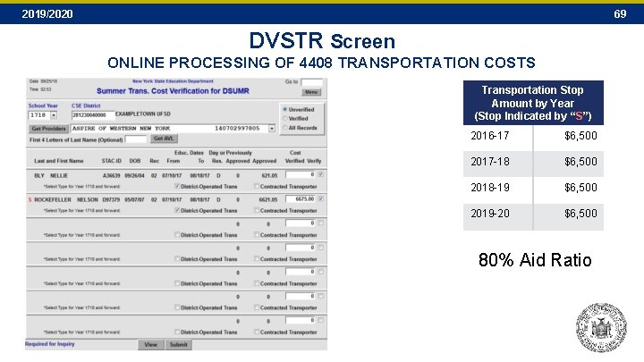
Task: Click the 80% Aid Ratio text
Action: [x=535, y=260]
